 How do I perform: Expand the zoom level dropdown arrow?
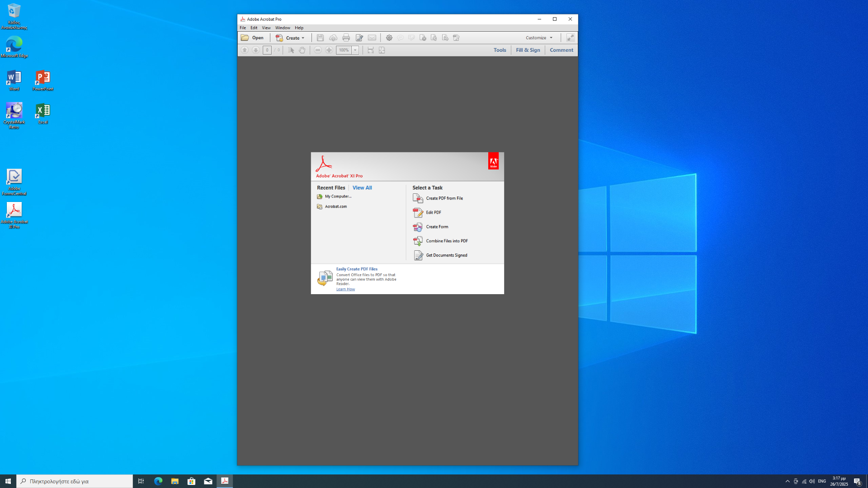pos(355,50)
